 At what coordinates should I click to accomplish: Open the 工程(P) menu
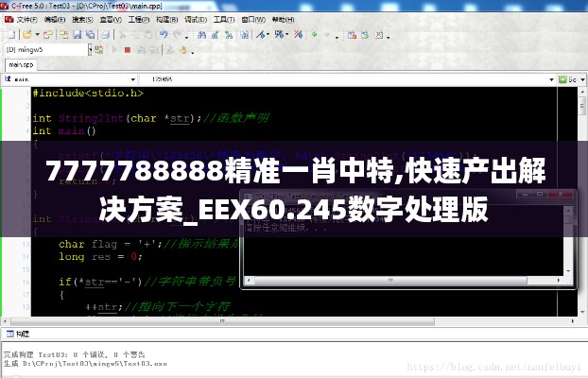point(139,20)
